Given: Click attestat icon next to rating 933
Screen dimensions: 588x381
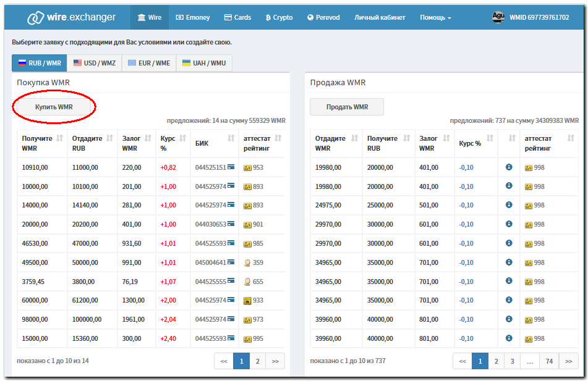Looking at the screenshot, I should tap(247, 301).
